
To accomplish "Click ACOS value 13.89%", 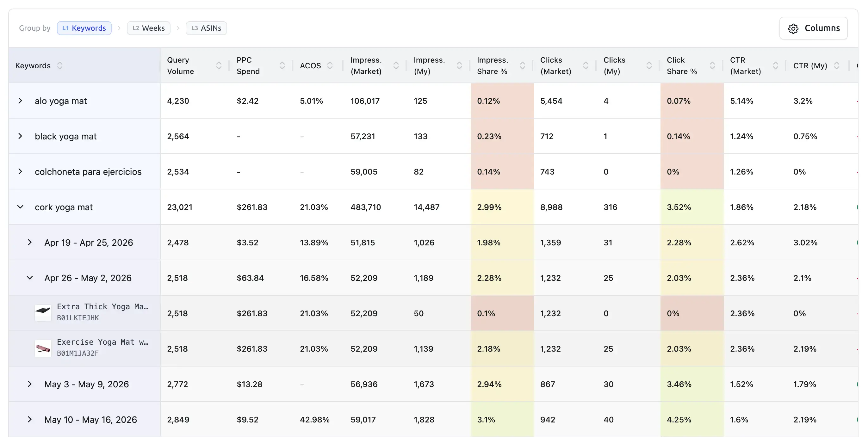I will [314, 242].
